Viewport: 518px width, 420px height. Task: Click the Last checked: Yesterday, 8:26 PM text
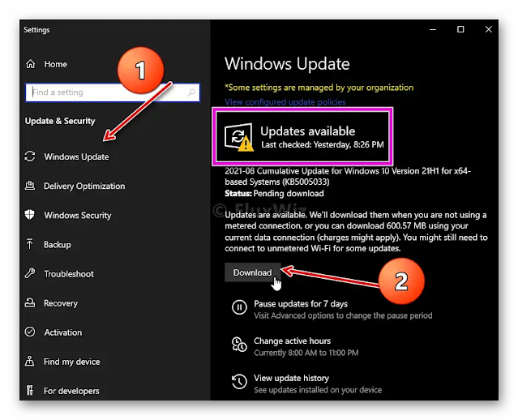click(x=323, y=145)
